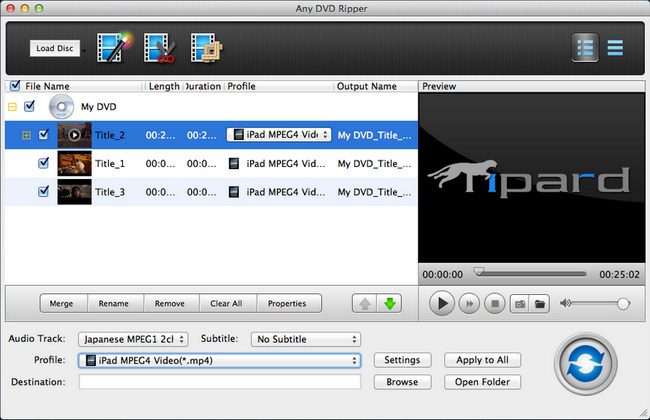The height and width of the screenshot is (420, 650).
Task: Open the snapshot folder icon
Action: 540,304
